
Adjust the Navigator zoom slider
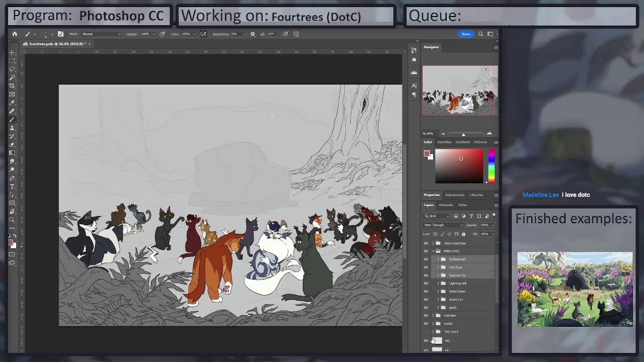pos(463,134)
